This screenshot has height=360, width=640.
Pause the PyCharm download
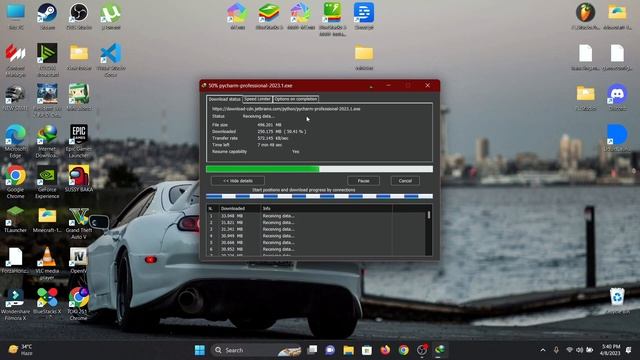[x=363, y=180]
